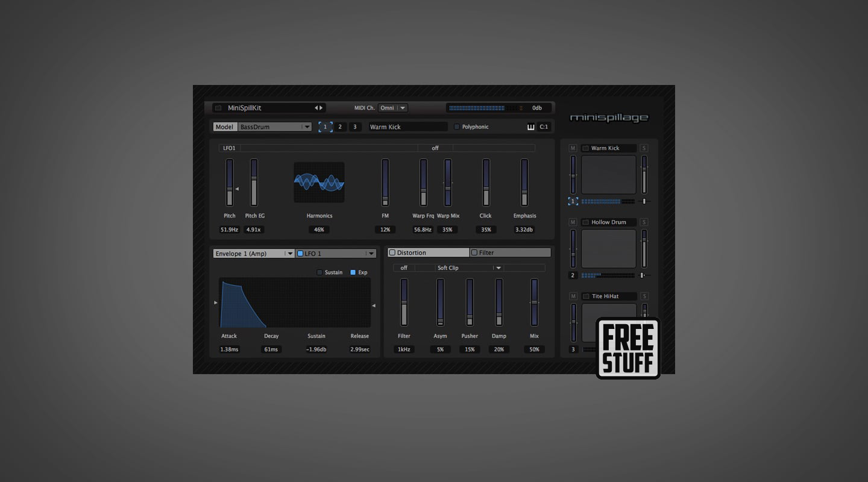
Task: Select the pad 3 number badge under Tite HiHat
Action: 573,349
